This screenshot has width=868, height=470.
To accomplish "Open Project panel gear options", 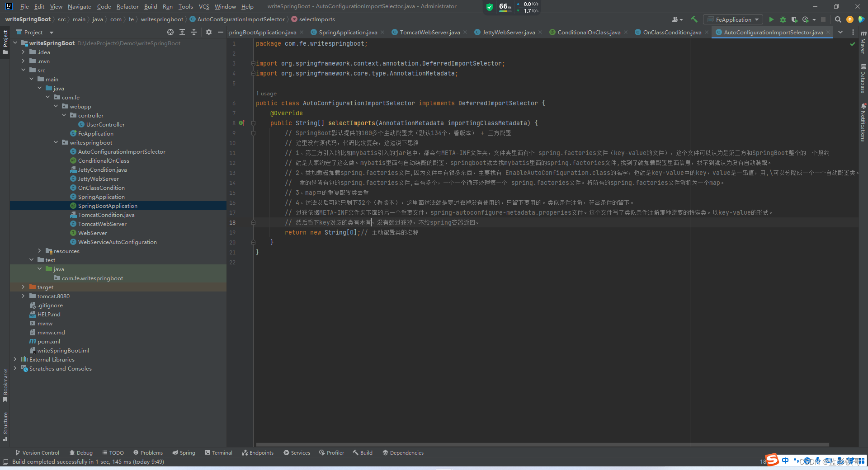I will 208,32.
